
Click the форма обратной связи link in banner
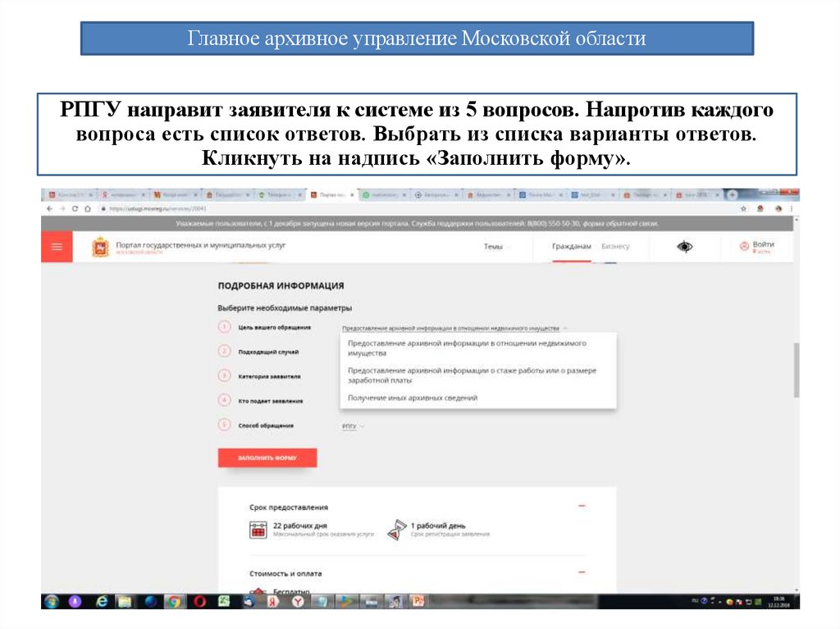pos(620,223)
